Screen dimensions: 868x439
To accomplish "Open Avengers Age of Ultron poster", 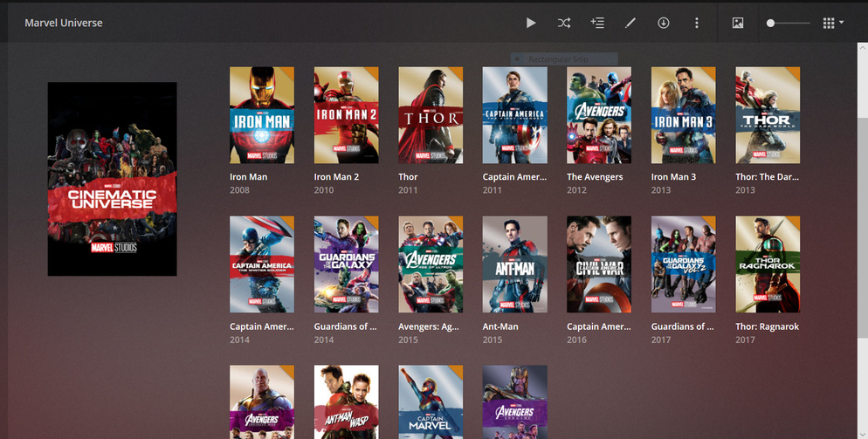I will 431,264.
